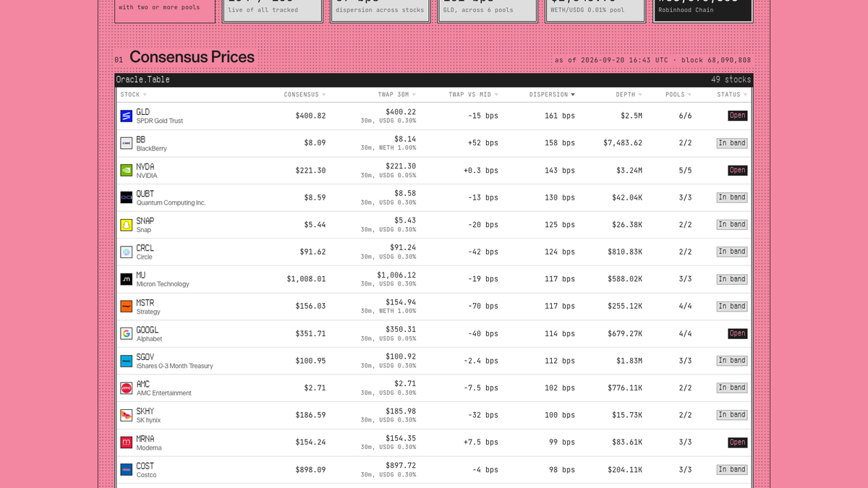Click the 6/6 pools value for GLD

coord(685,116)
